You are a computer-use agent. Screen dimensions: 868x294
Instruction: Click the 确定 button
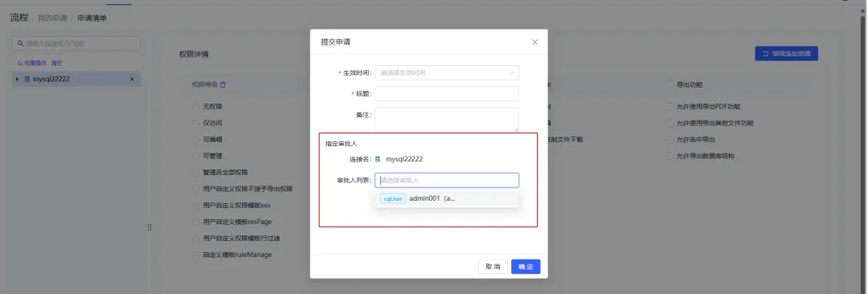[526, 267]
